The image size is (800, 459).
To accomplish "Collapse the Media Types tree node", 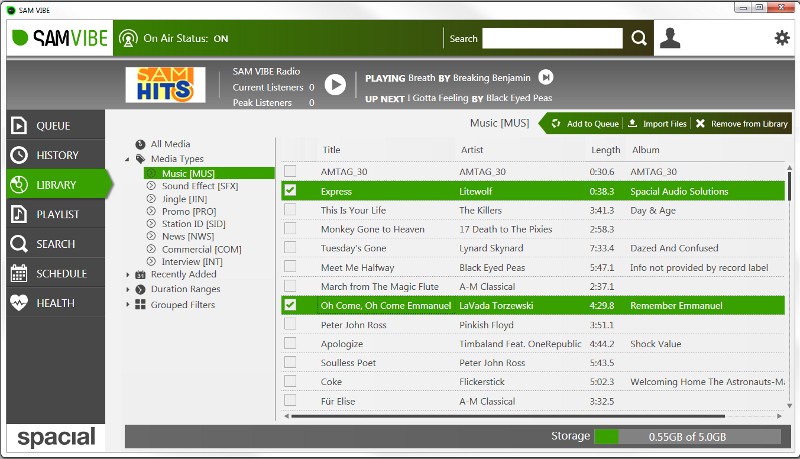I will click(x=127, y=160).
